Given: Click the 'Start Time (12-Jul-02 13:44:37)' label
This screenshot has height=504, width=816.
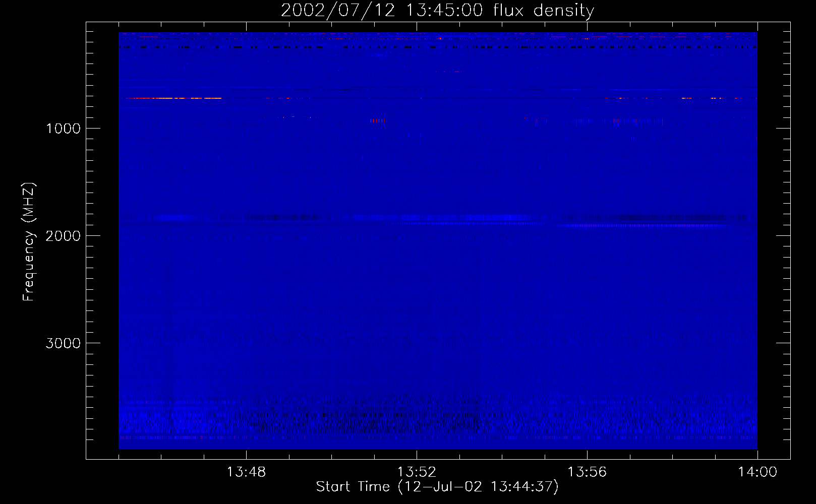Looking at the screenshot, I should pos(437,487).
